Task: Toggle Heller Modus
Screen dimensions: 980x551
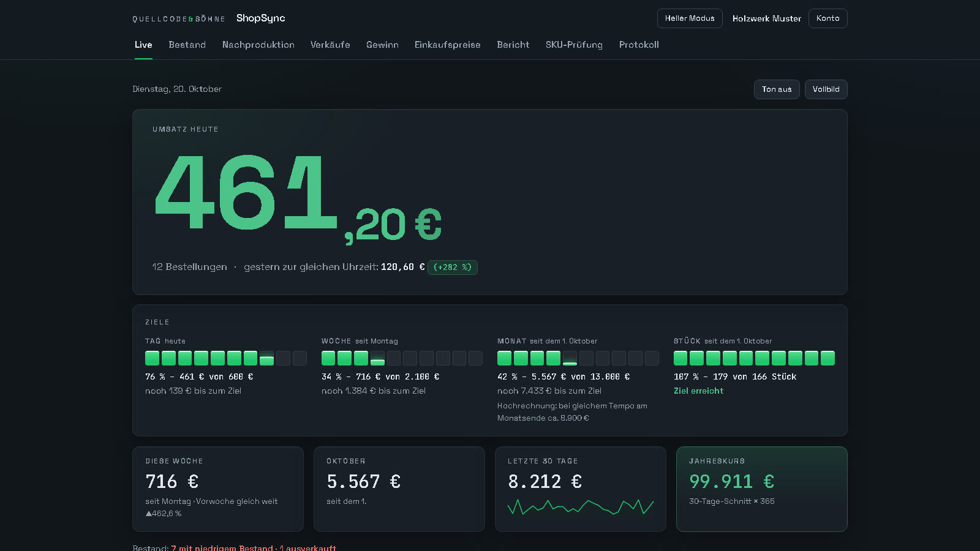Action: (690, 18)
